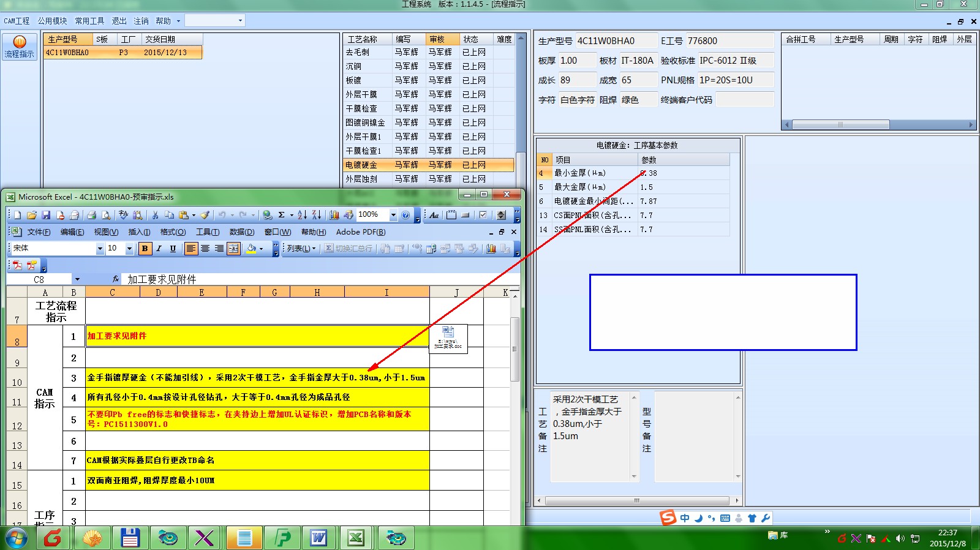Convert to Adobe PDF icon in Excel

click(x=17, y=265)
